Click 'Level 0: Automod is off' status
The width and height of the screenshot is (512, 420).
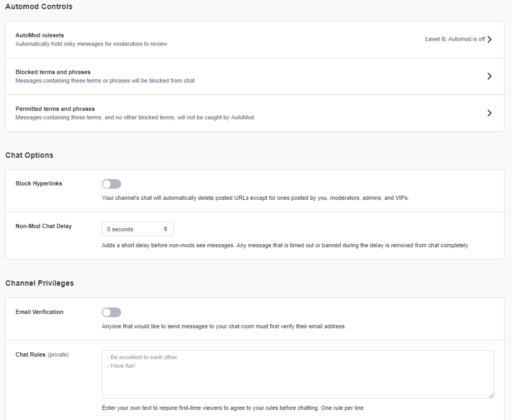[455, 39]
